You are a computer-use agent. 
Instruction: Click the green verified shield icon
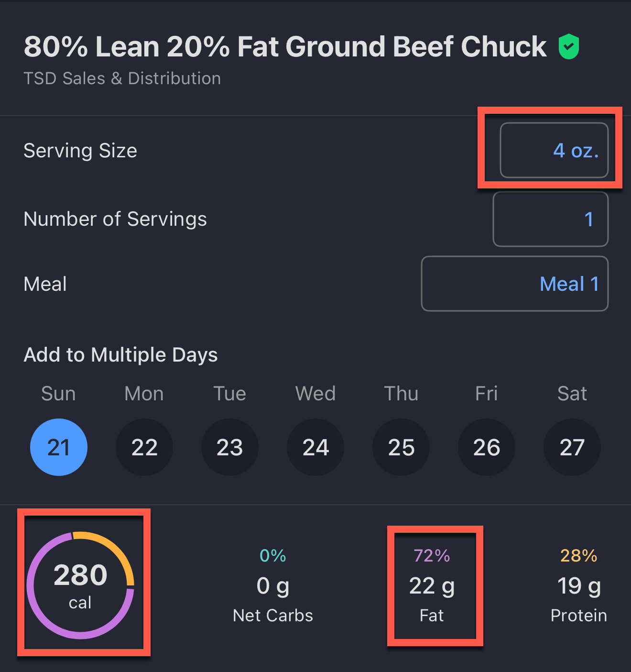coord(568,47)
